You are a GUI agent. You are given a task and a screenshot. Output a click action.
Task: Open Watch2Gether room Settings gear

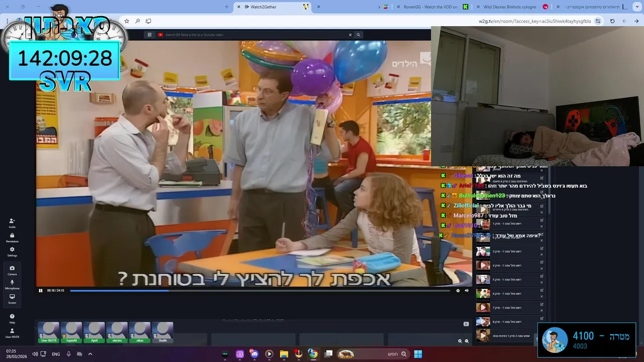(12, 251)
